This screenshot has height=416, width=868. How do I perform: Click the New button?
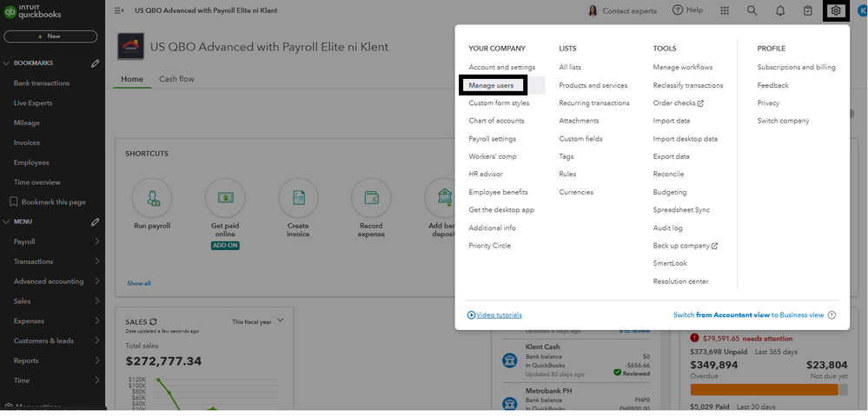pyautogui.click(x=50, y=36)
